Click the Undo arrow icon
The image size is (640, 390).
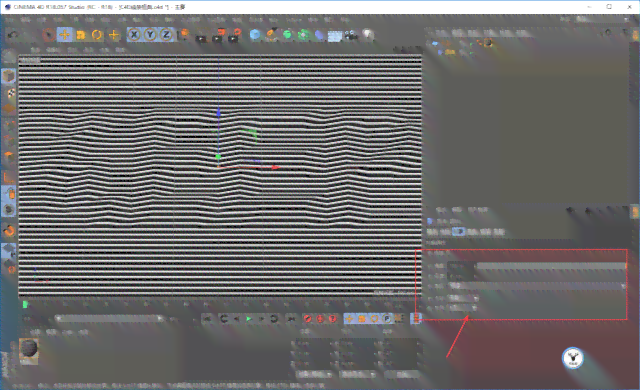coord(13,35)
